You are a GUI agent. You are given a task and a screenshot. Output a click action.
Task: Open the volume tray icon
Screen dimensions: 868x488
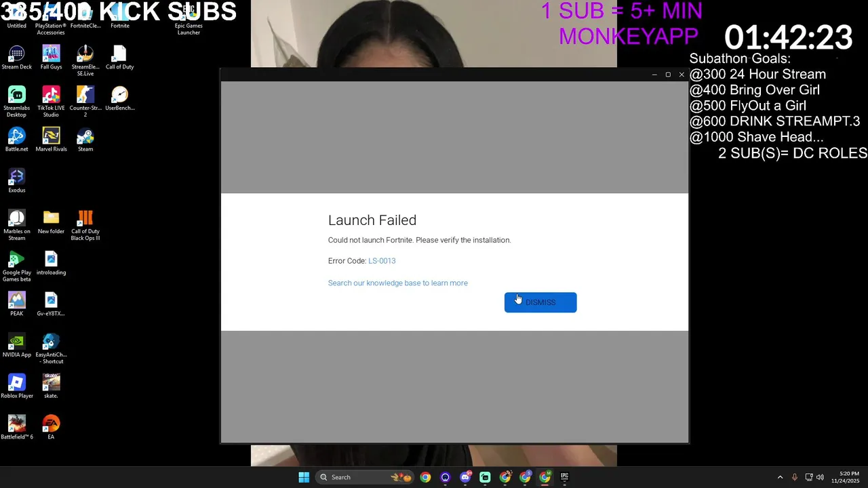coord(820,477)
